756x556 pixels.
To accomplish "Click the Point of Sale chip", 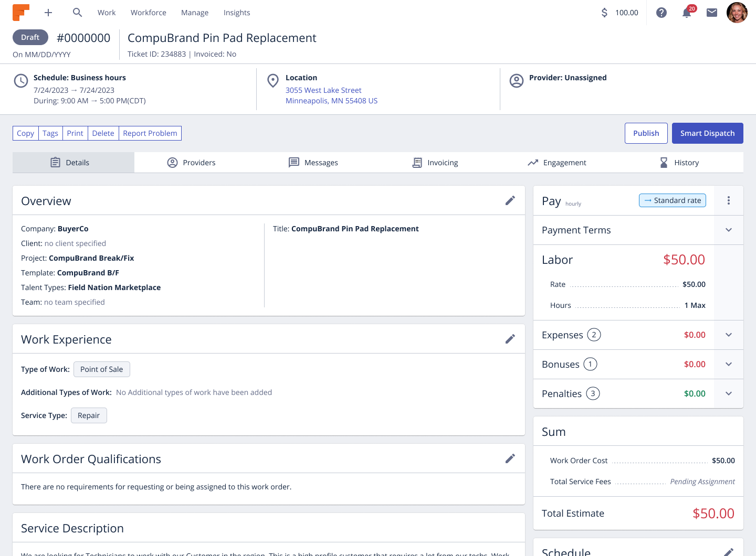I will (x=102, y=369).
